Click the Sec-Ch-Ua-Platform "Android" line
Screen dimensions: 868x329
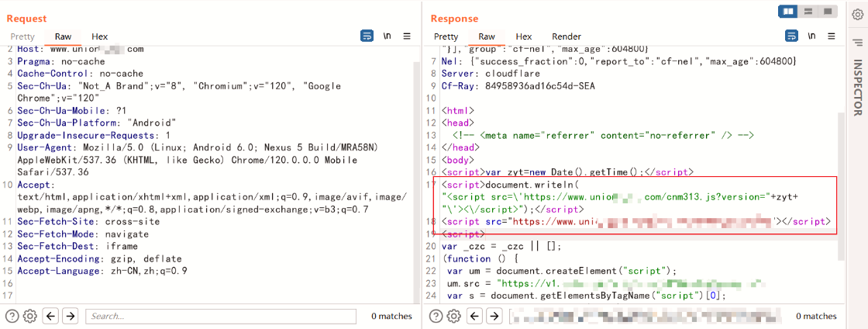pos(97,123)
